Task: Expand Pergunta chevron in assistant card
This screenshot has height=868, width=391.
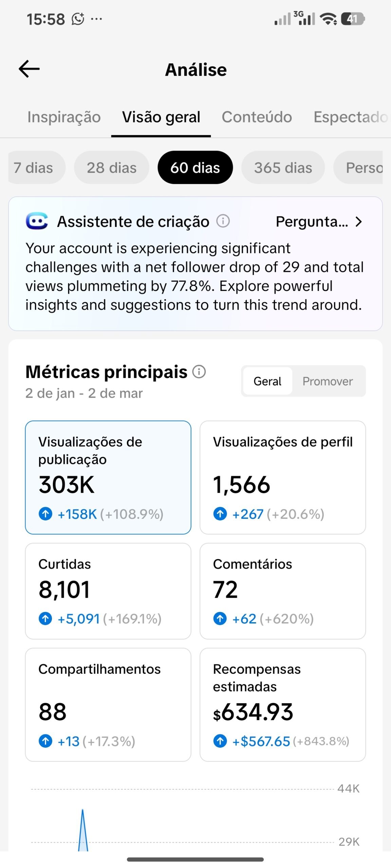Action: click(x=358, y=222)
